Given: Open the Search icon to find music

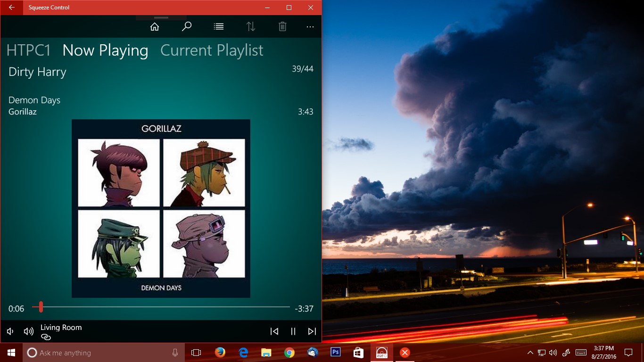Looking at the screenshot, I should pyautogui.click(x=187, y=26).
